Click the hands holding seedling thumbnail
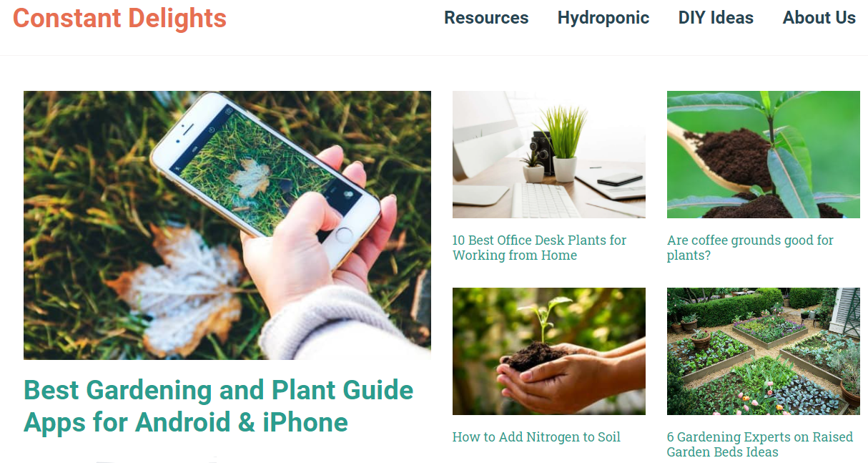 click(x=549, y=351)
